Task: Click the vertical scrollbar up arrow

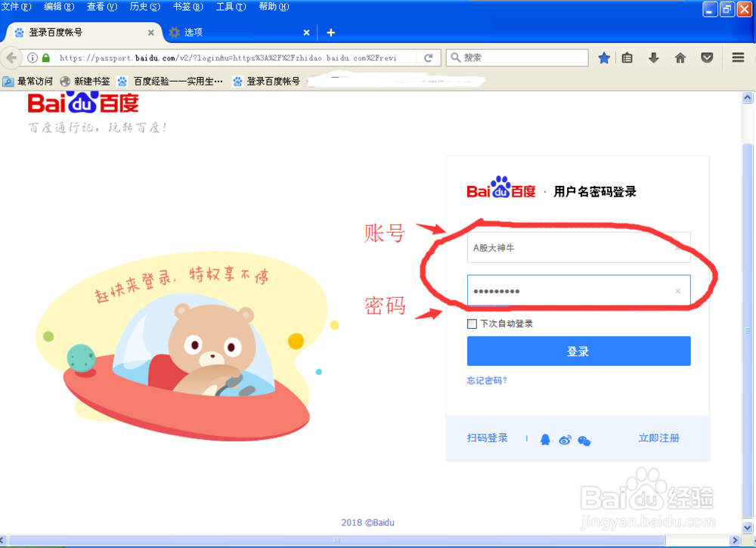Action: coord(748,98)
